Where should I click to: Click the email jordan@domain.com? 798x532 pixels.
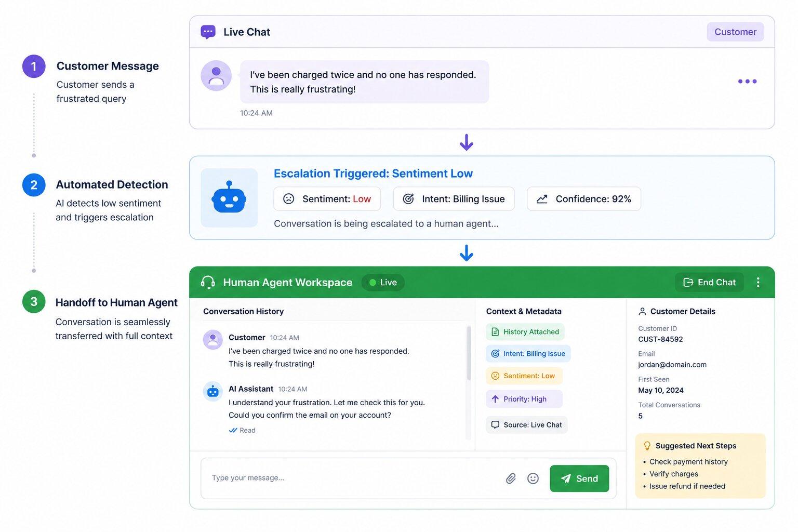[x=672, y=365]
